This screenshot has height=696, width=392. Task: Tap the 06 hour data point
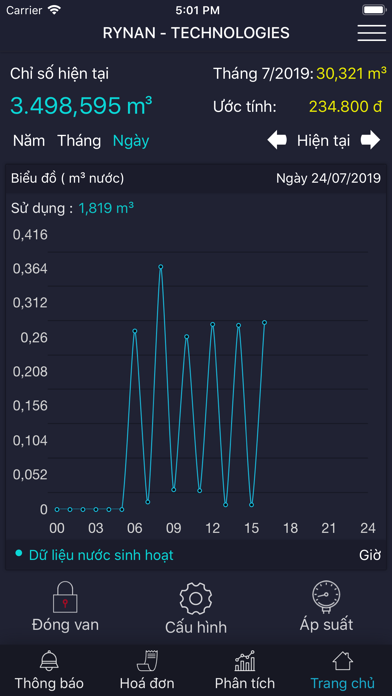coord(135,331)
